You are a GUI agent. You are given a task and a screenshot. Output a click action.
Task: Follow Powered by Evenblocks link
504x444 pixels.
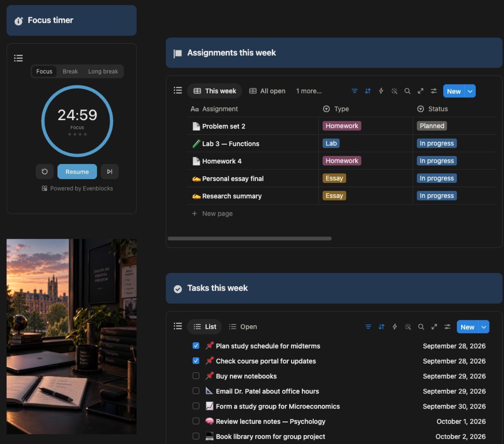click(x=77, y=188)
